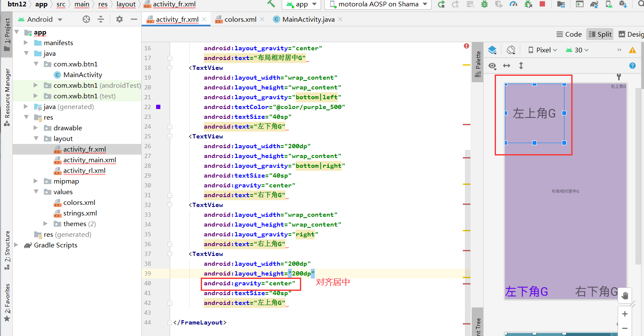Toggle orientation rotation in the design surface

pyautogui.click(x=511, y=50)
